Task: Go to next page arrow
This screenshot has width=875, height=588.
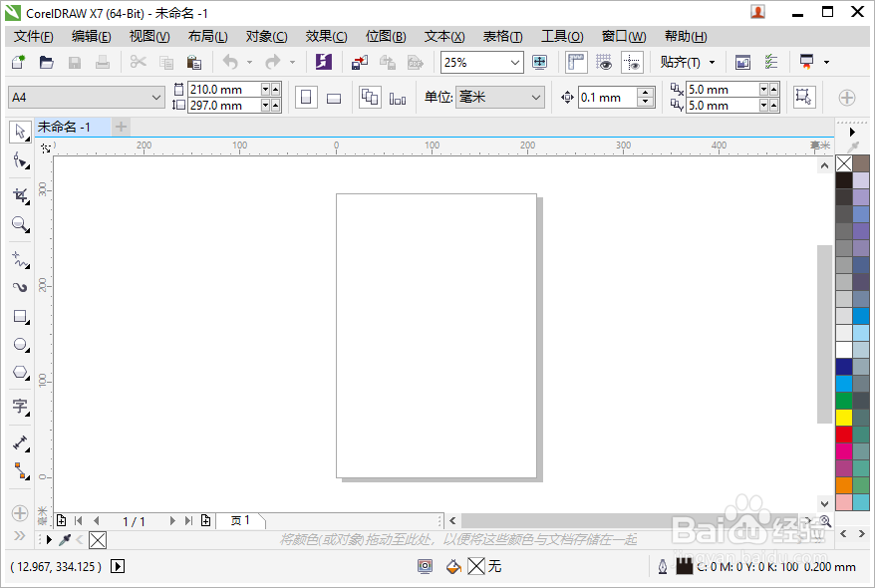Action: [172, 520]
